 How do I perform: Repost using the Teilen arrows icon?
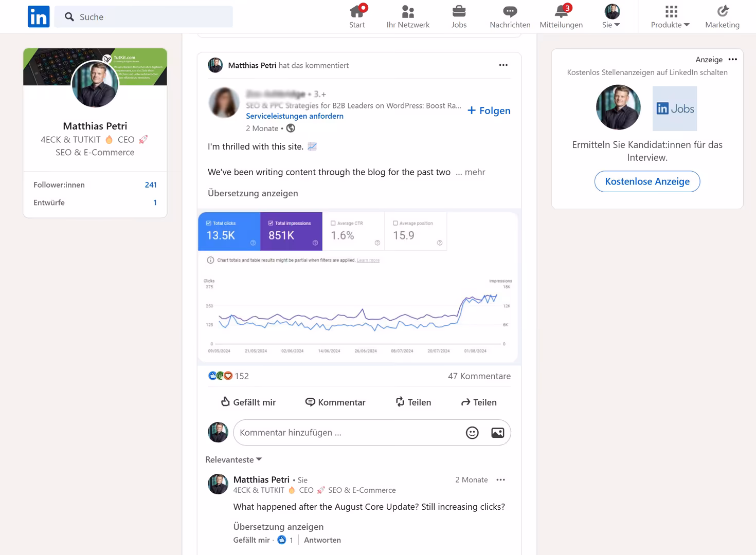pos(413,402)
